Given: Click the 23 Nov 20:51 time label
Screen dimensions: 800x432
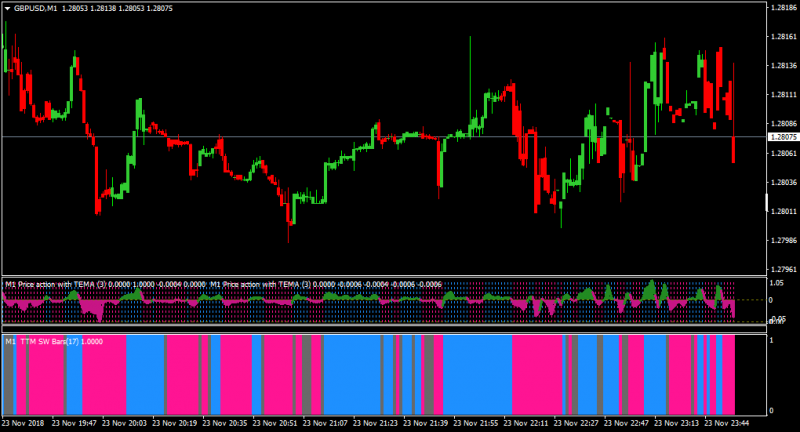Looking at the screenshot, I should coord(275,423).
